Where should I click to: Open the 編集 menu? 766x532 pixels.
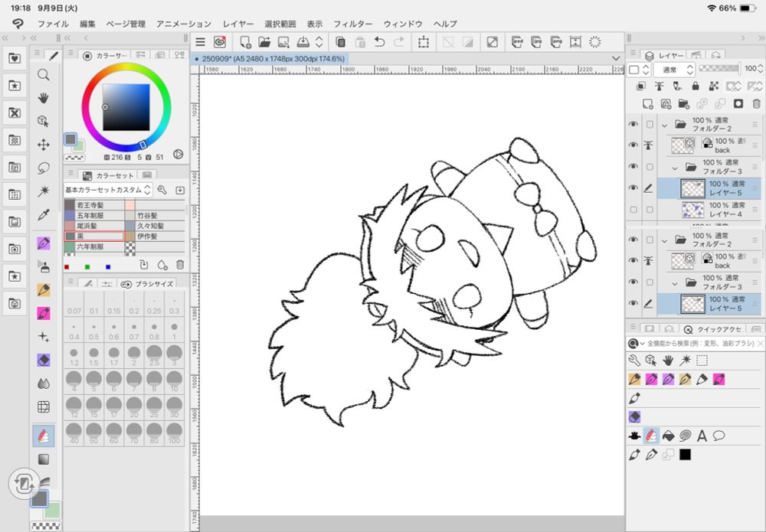(x=87, y=24)
